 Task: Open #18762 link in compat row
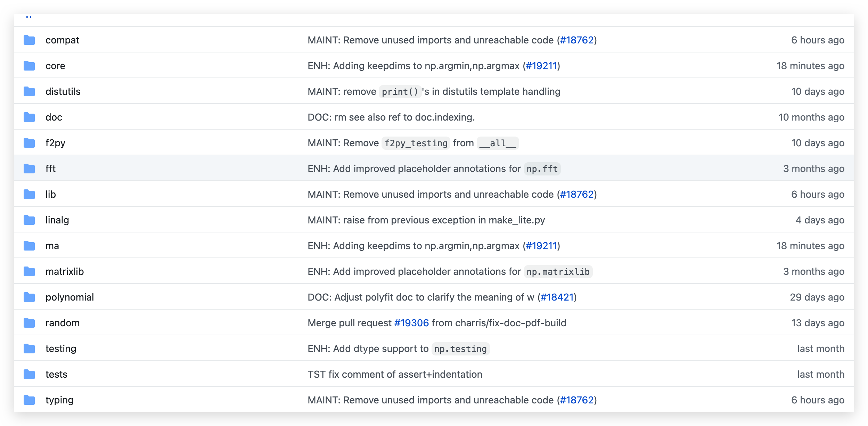(577, 40)
